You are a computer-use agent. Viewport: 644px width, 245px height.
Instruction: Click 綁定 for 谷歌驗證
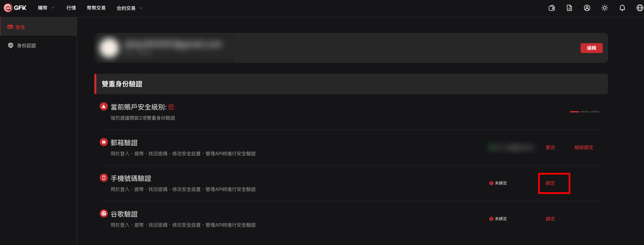point(550,219)
